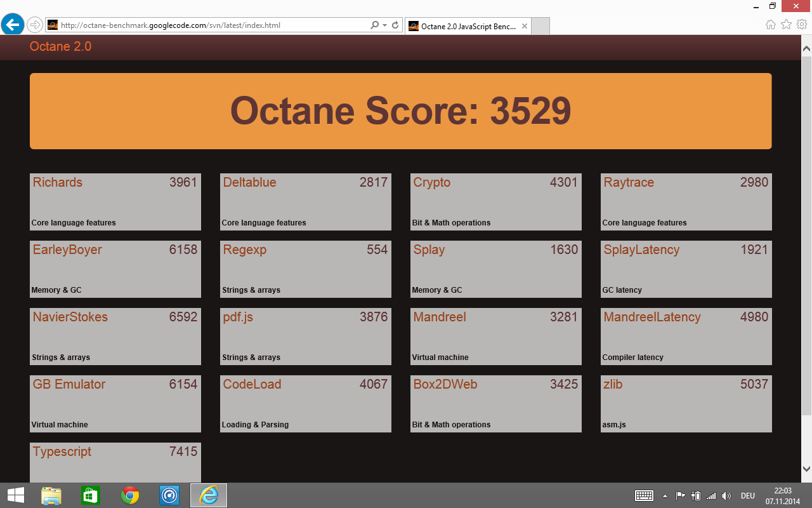Open the SplayLatency benchmark link
The height and width of the screenshot is (508, 812).
641,250
